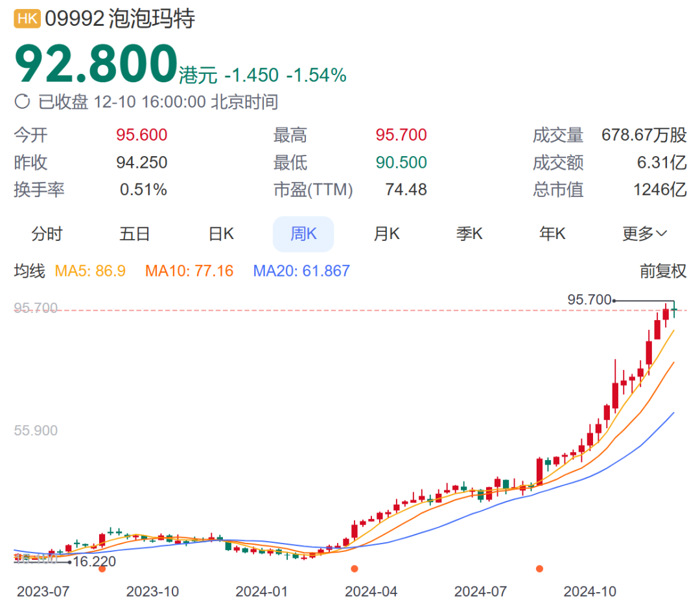Click the 2023-07 date axis label
The width and height of the screenshot is (700, 609).
[43, 592]
